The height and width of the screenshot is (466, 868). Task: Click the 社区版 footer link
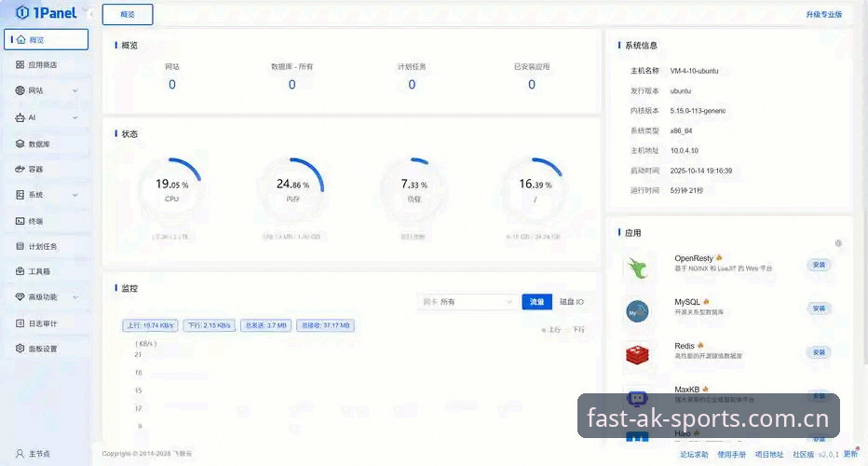(x=803, y=455)
